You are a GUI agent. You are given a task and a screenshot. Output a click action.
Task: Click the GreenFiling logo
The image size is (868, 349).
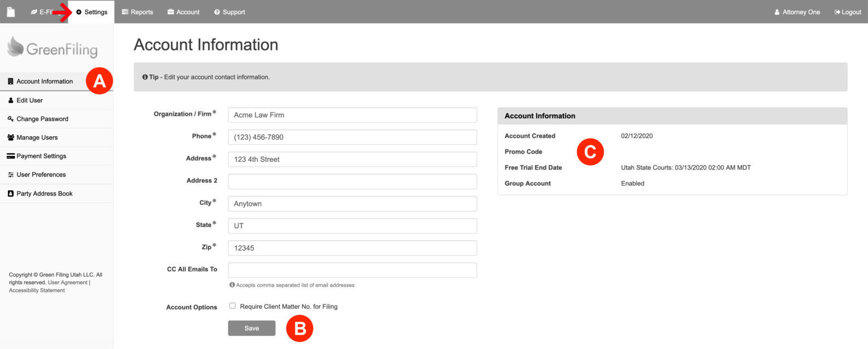click(x=51, y=48)
